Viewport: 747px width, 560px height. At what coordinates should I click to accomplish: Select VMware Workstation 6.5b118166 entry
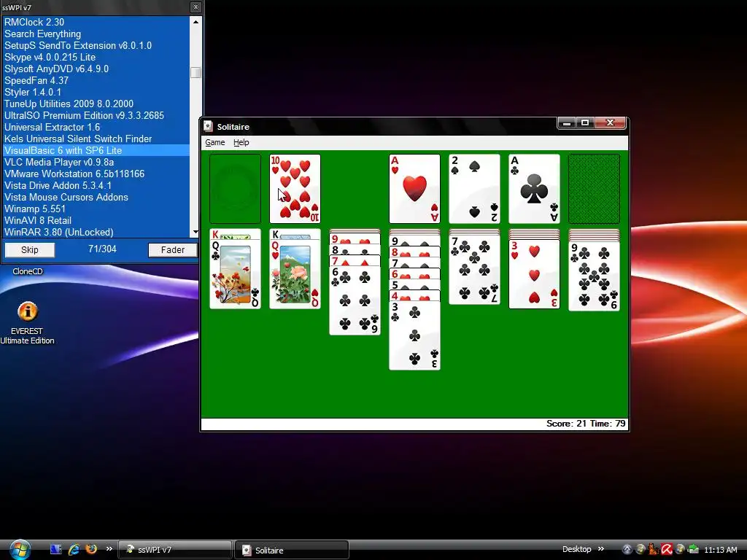96,174
